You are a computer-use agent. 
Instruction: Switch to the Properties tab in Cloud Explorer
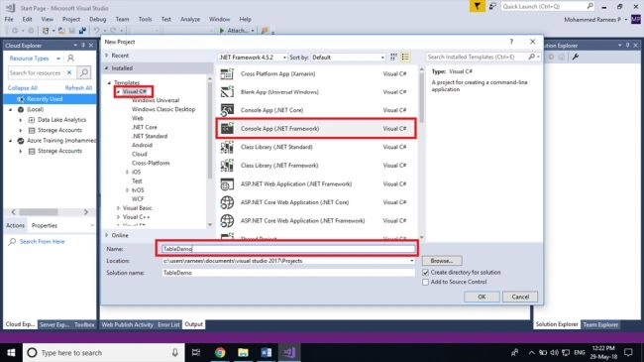click(x=45, y=225)
